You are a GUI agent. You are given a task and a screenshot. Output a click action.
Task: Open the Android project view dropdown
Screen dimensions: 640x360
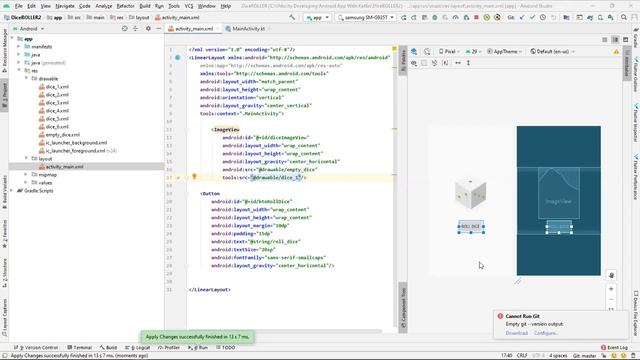pyautogui.click(x=29, y=29)
